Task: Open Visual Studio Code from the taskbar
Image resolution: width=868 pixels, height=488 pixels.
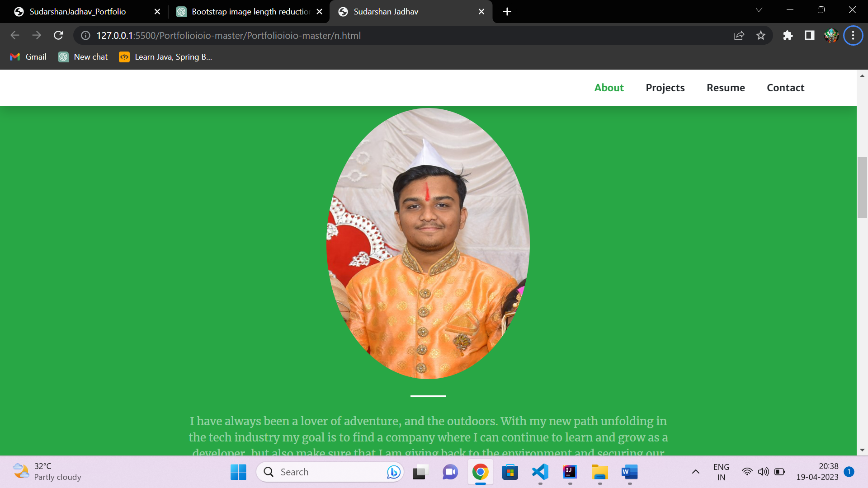Action: pyautogui.click(x=540, y=472)
